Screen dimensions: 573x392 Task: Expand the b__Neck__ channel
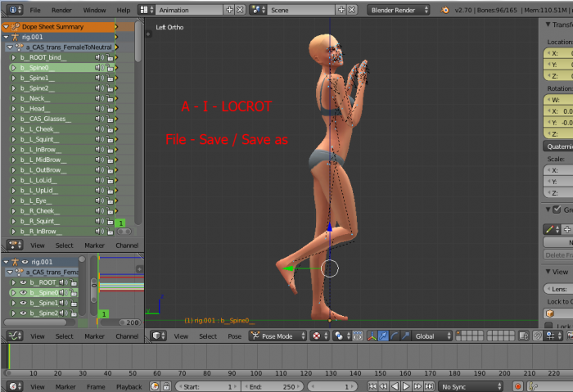point(12,98)
